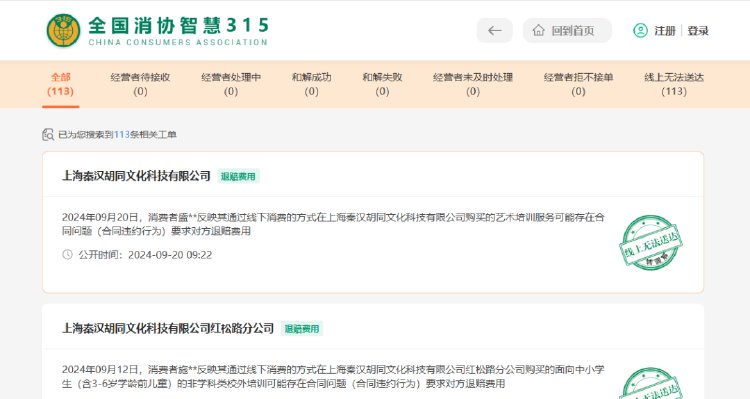The width and height of the screenshot is (750, 399).
Task: Click the 2024年09月20日 complaint description text
Action: [333, 224]
